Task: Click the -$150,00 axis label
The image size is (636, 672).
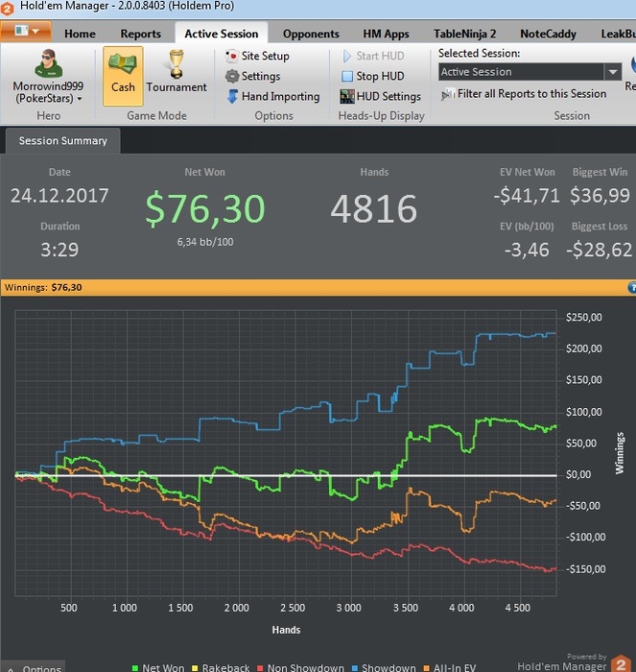Action: (x=585, y=569)
